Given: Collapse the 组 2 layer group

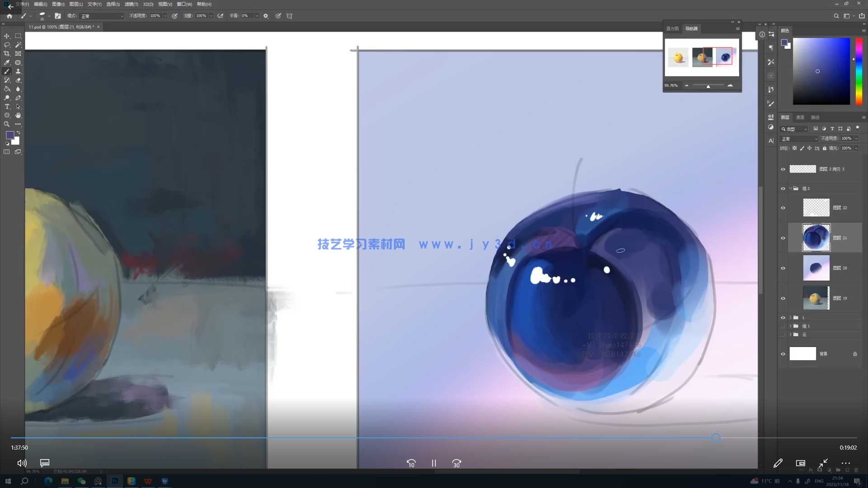Looking at the screenshot, I should pos(791,188).
